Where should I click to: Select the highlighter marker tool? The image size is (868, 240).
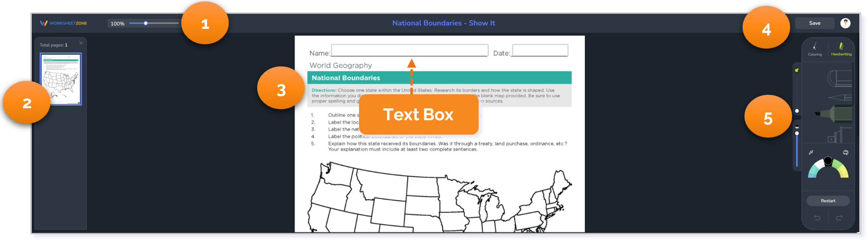tap(835, 114)
